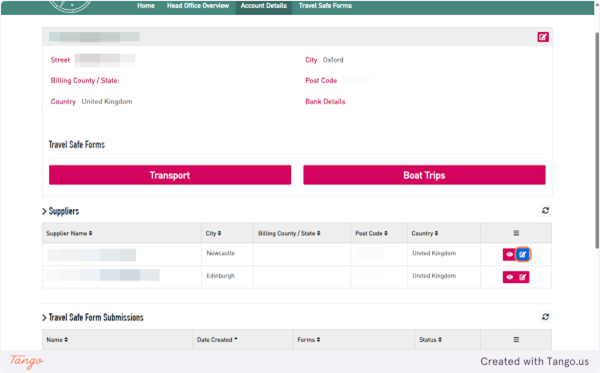
Task: Sort submissions by Name column
Action: coord(57,340)
